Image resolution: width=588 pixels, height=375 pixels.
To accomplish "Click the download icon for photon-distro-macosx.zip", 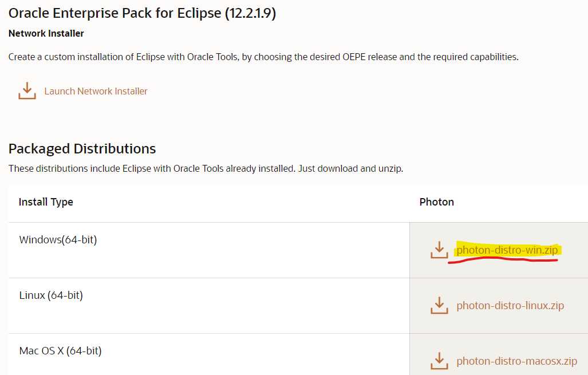I will (x=439, y=361).
